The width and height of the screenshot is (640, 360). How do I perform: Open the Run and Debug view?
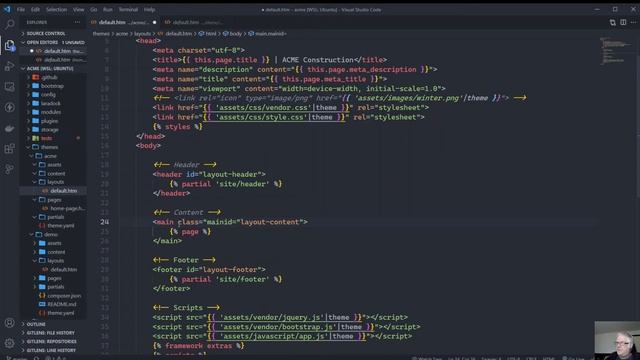tap(9, 66)
